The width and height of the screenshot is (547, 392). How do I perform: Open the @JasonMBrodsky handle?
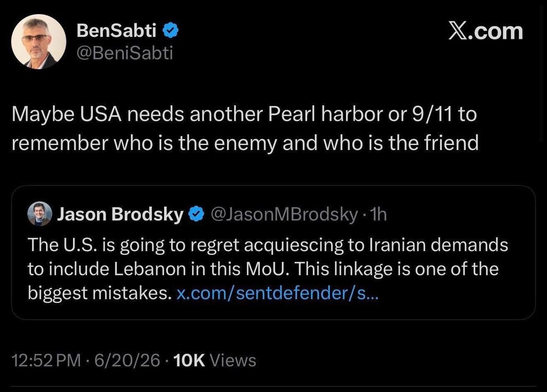[282, 214]
